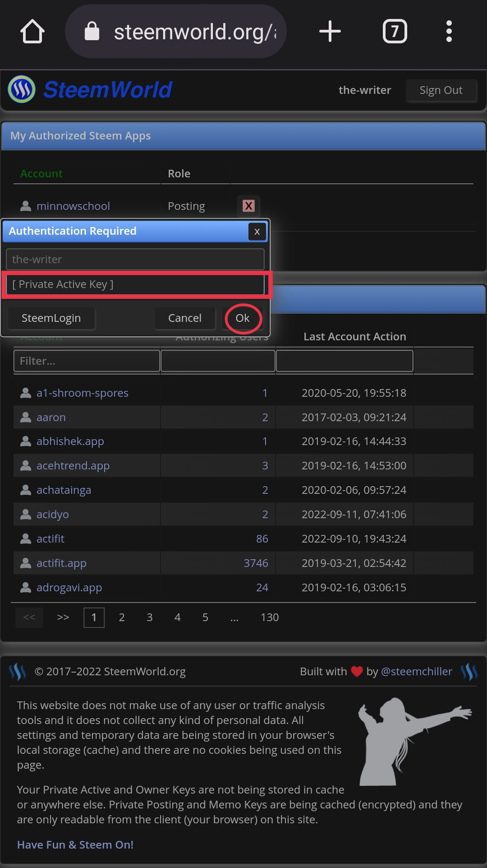Click the user icon beside abhishek.app
This screenshot has height=868, width=487.
point(26,441)
